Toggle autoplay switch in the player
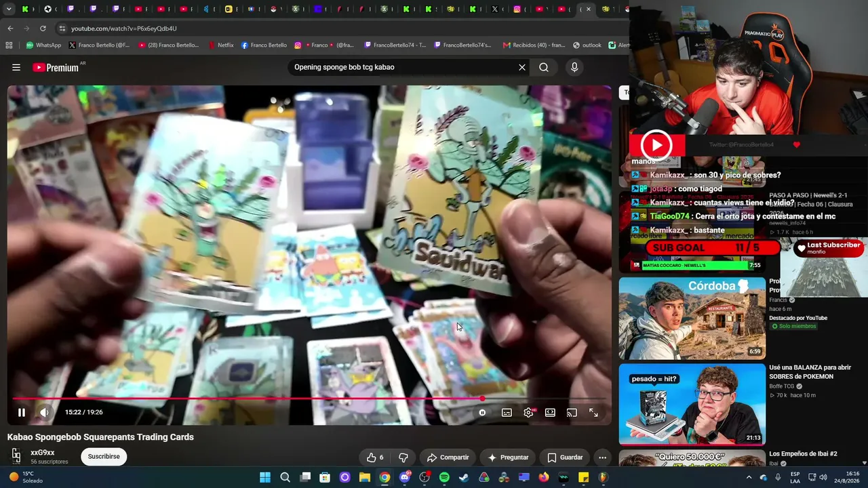Image resolution: width=868 pixels, height=488 pixels. 482,412
